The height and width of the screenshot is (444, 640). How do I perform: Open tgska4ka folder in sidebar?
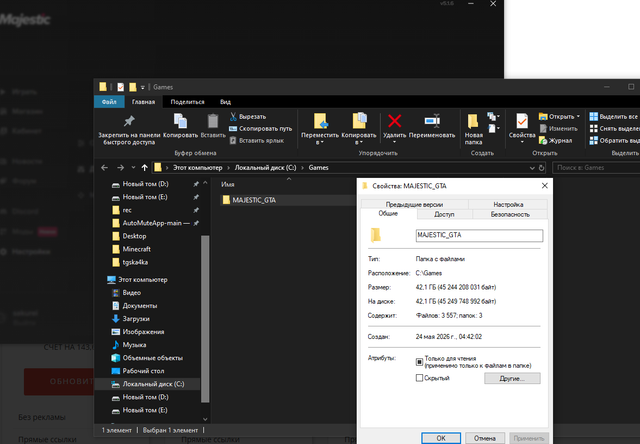135,262
